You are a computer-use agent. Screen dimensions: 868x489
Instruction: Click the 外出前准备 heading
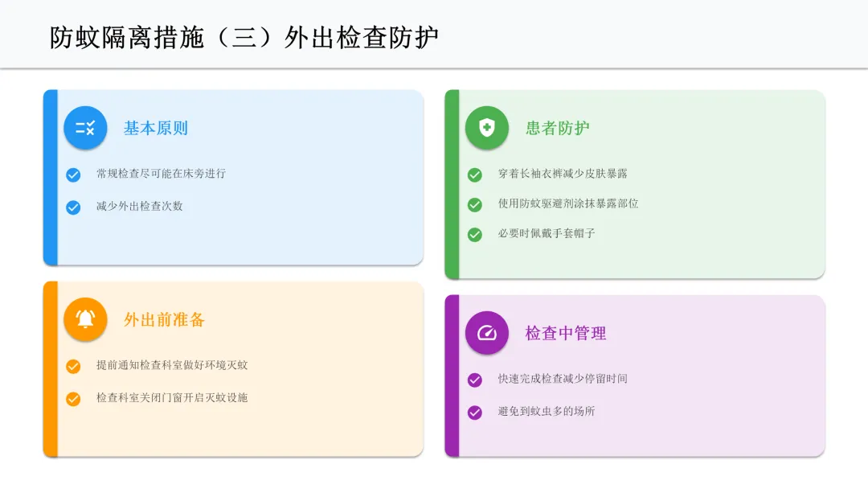(164, 319)
